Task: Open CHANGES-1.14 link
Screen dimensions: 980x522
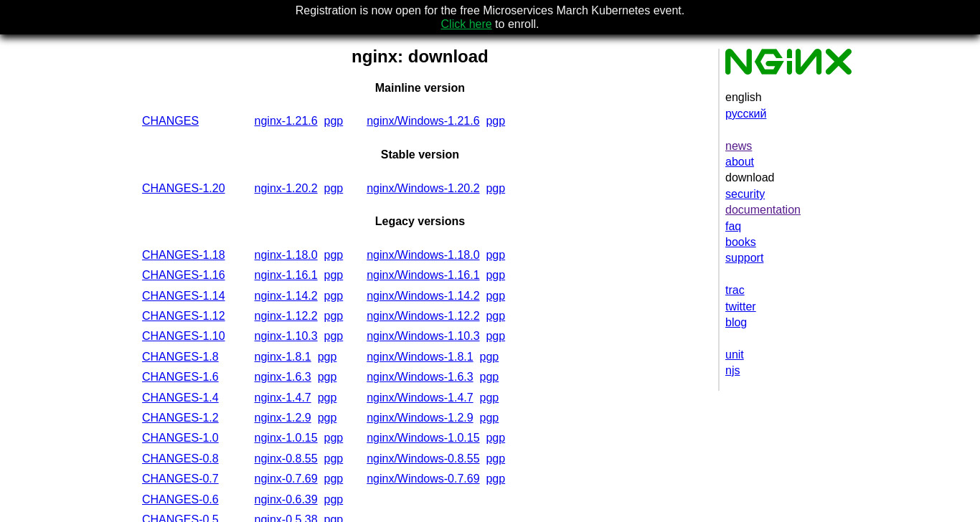Action: click(x=184, y=296)
